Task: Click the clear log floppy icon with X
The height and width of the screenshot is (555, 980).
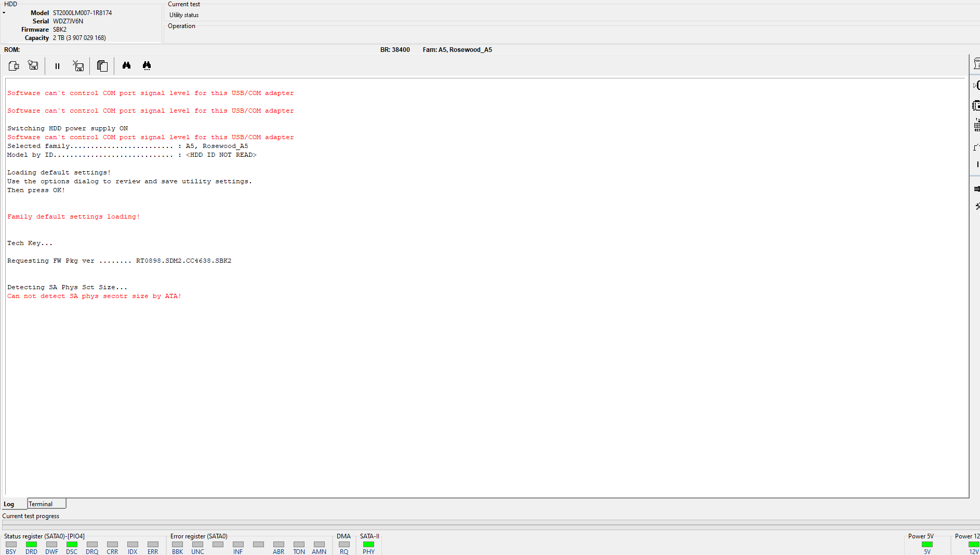Action: click(78, 66)
